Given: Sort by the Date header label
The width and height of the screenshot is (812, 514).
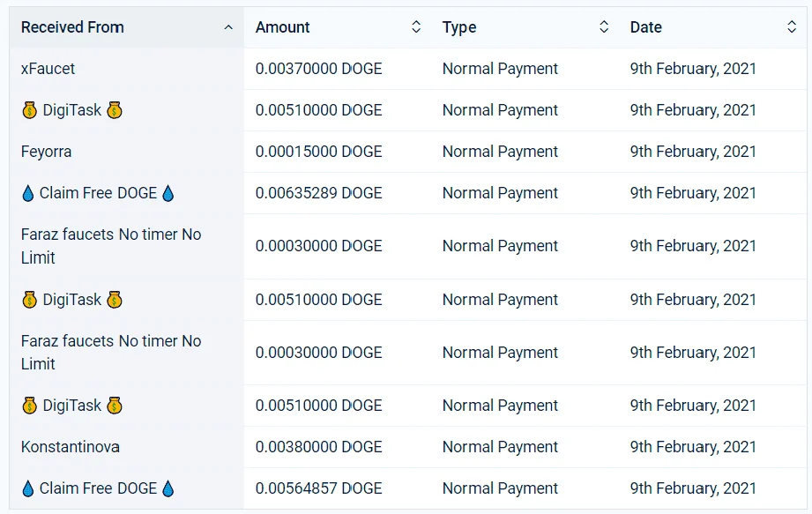Looking at the screenshot, I should [x=645, y=27].
